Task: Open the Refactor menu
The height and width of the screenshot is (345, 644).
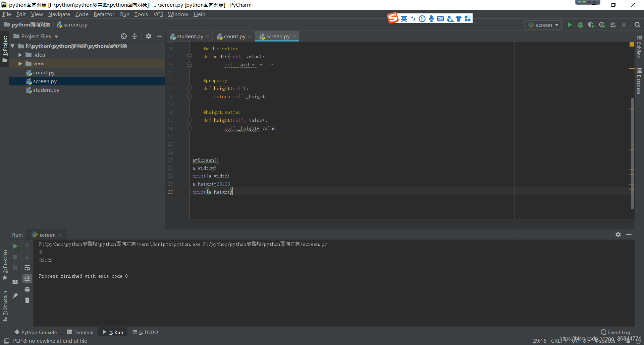Action: [x=104, y=14]
